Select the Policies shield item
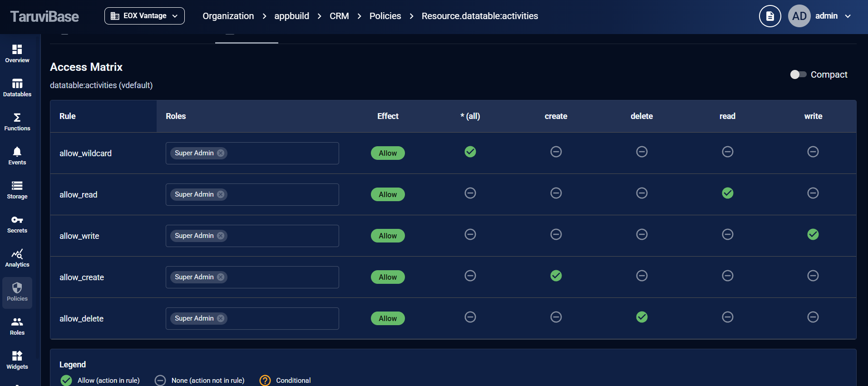The height and width of the screenshot is (386, 868). pos(17,292)
